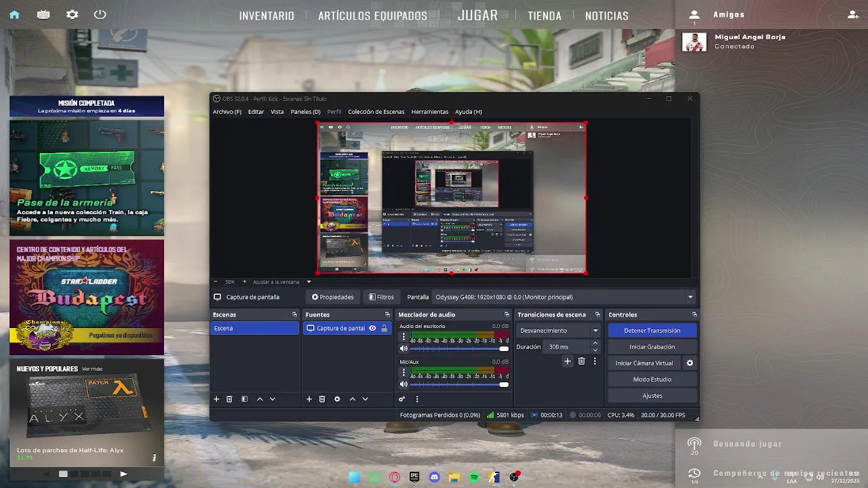Screen dimensions: 868x488
Task: Open Discord from the taskbar
Action: coord(435,477)
